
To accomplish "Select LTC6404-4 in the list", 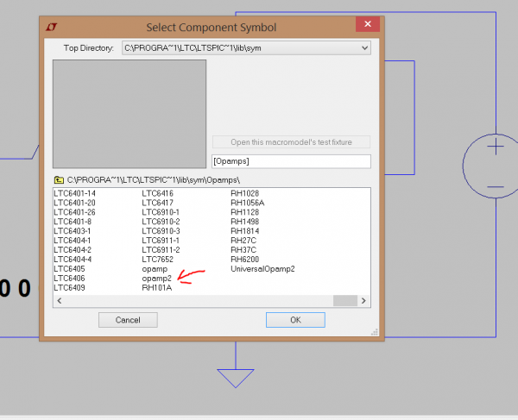I will 73,260.
